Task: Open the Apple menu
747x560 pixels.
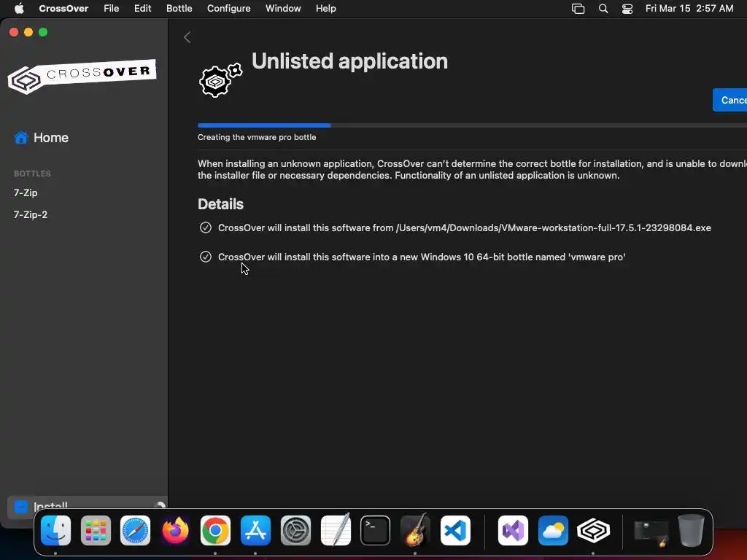Action: tap(19, 8)
